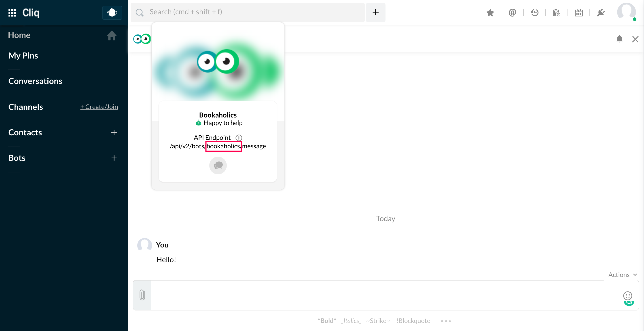Click chat bubble button in bot card
Screen dimensions: 644x331
(x=218, y=165)
